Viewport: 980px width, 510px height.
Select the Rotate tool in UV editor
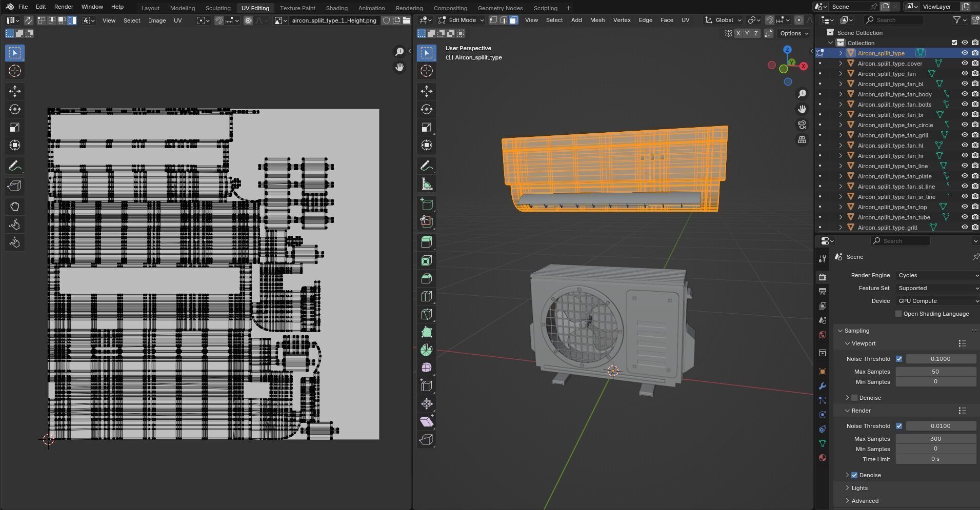pos(15,109)
